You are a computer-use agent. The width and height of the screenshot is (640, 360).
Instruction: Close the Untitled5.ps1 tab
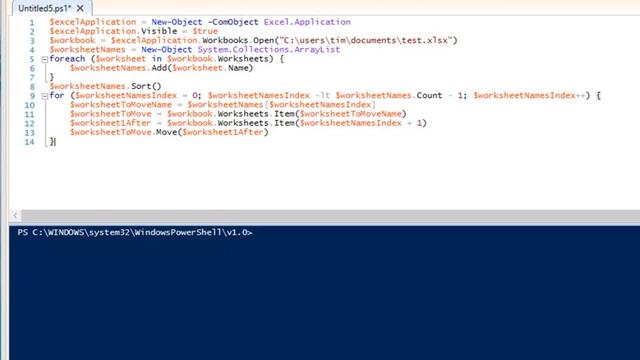click(x=80, y=8)
